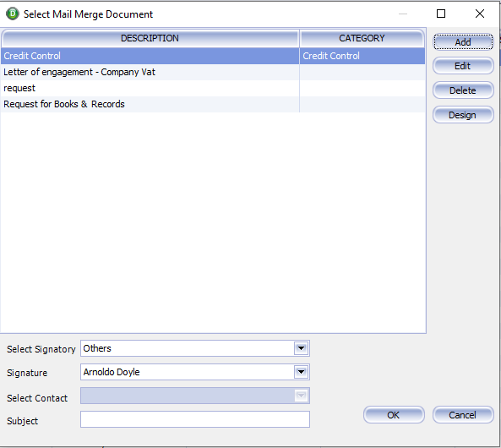Click the Edit button

tap(463, 66)
